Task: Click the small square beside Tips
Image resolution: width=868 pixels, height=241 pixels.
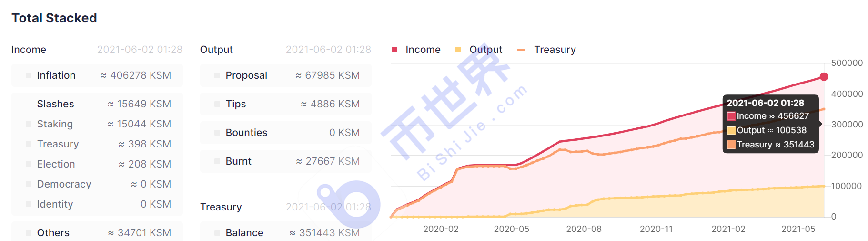Action: 217,104
